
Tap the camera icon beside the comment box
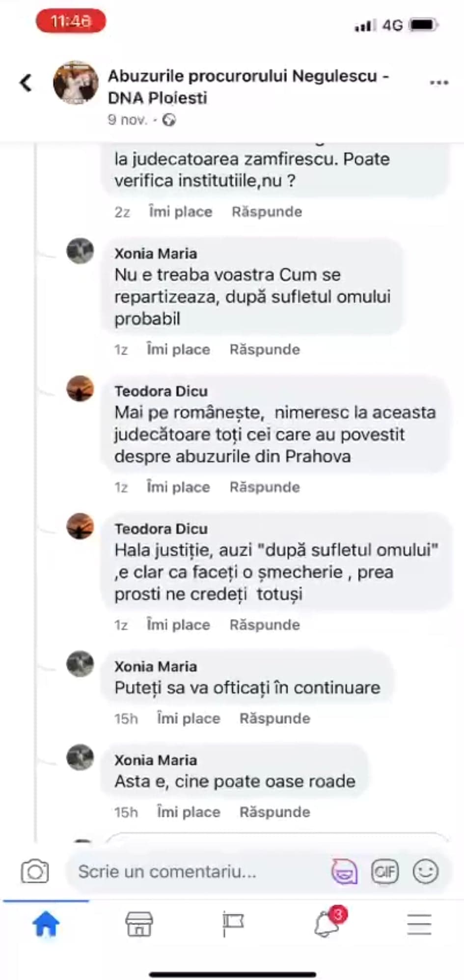[34, 871]
